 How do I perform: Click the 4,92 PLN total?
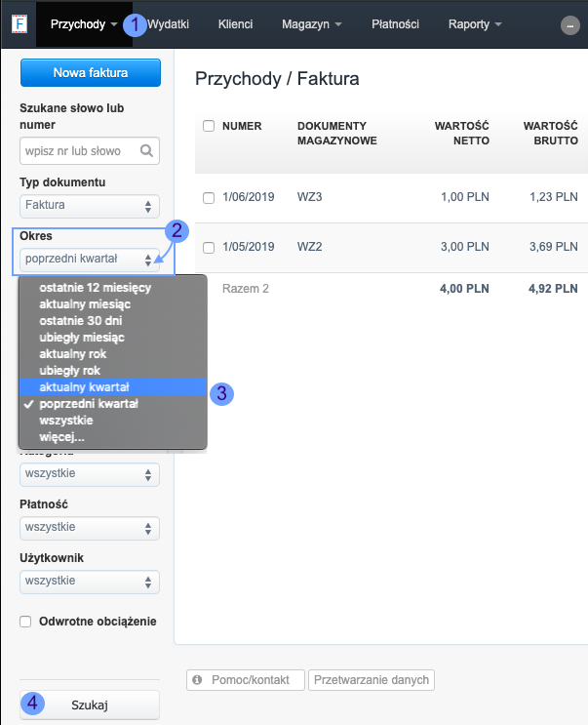coord(553,289)
